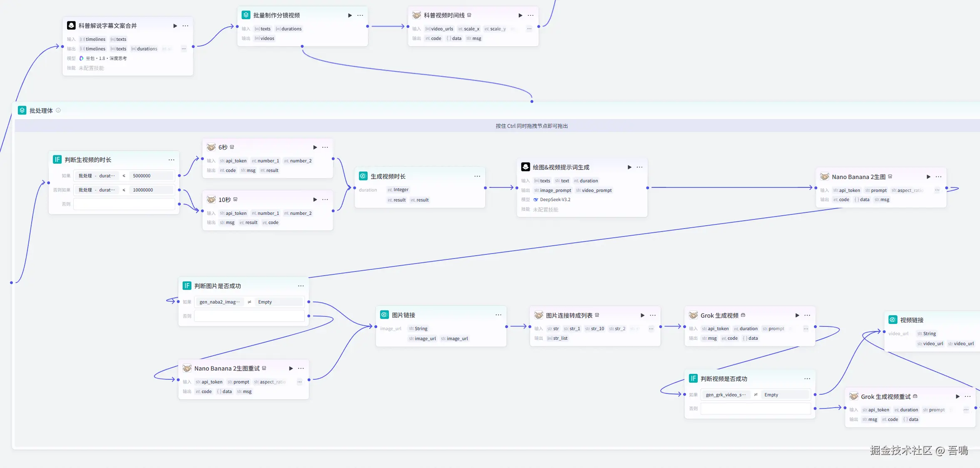The height and width of the screenshot is (468, 980).
Task: Open the 判断图片是否成功 node options menu
Action: tap(301, 286)
